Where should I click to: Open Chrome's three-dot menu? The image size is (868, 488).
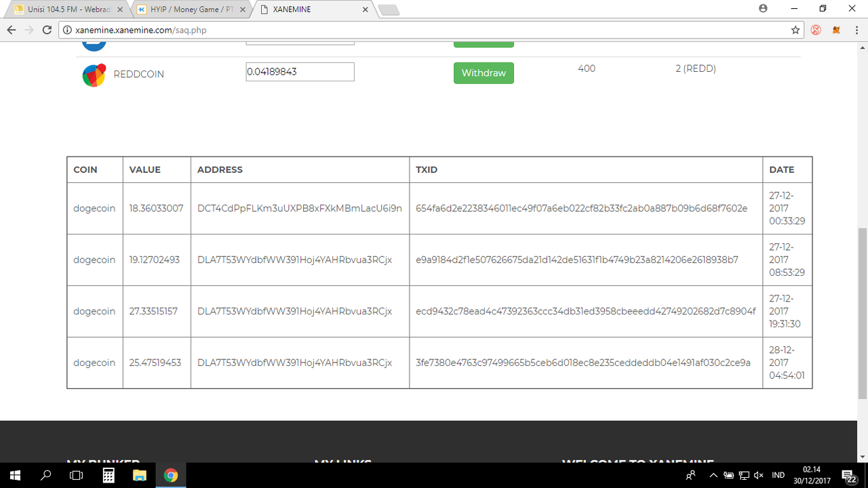pyautogui.click(x=855, y=30)
